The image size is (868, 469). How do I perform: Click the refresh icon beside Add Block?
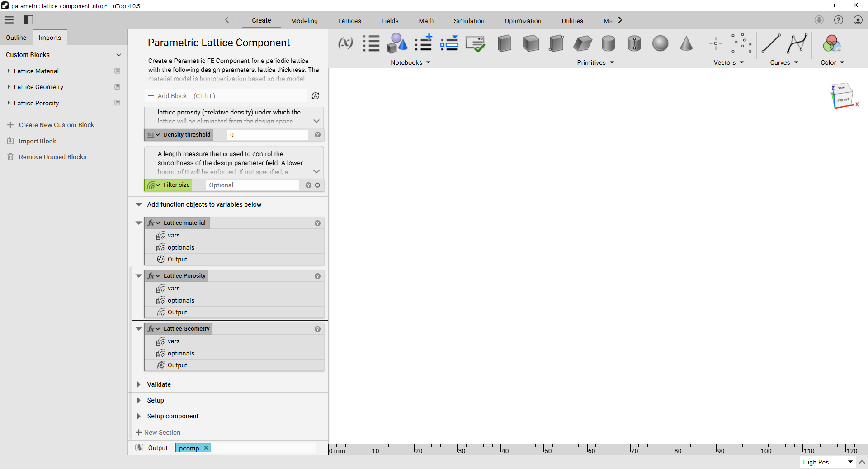click(316, 96)
